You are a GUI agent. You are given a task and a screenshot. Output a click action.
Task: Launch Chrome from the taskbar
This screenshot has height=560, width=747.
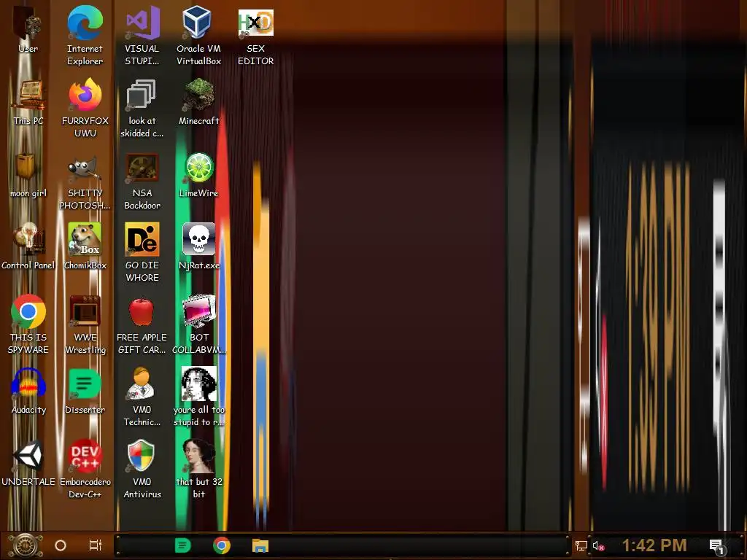click(222, 545)
